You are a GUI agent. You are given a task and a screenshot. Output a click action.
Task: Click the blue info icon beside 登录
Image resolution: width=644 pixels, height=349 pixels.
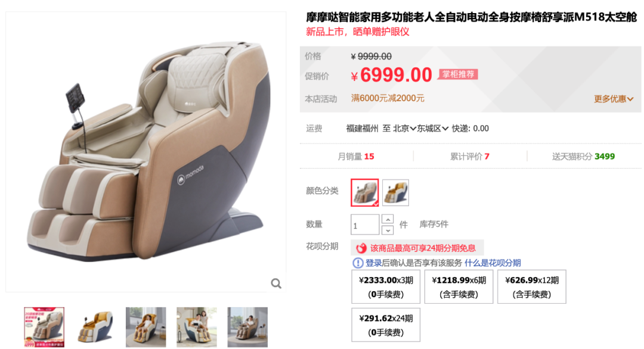pyautogui.click(x=358, y=263)
